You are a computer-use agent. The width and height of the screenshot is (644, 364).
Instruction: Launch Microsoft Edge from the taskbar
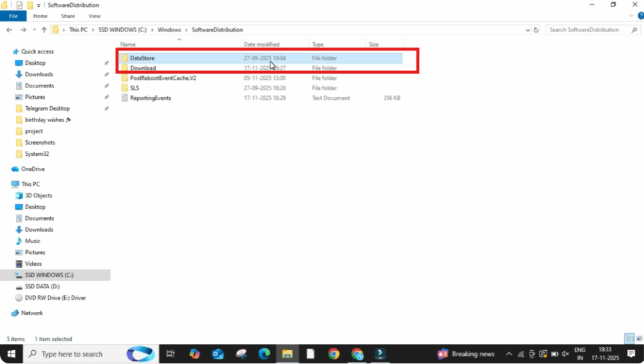point(264,354)
